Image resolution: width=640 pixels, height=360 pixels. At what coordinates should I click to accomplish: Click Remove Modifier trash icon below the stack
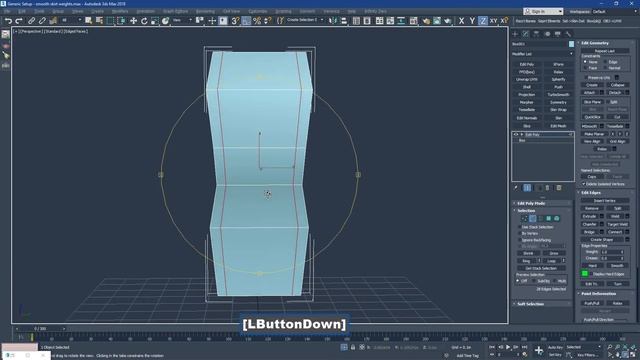[547, 188]
